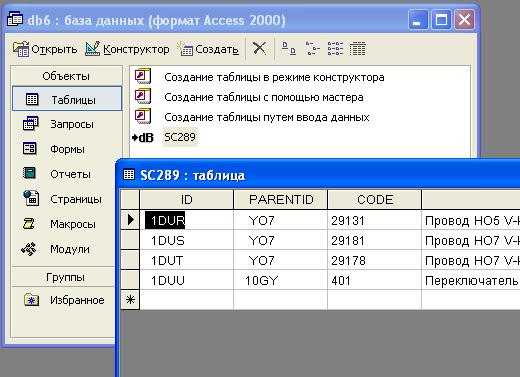520x377 pixels.
Task: Switch to Large Icons view
Action: (289, 49)
